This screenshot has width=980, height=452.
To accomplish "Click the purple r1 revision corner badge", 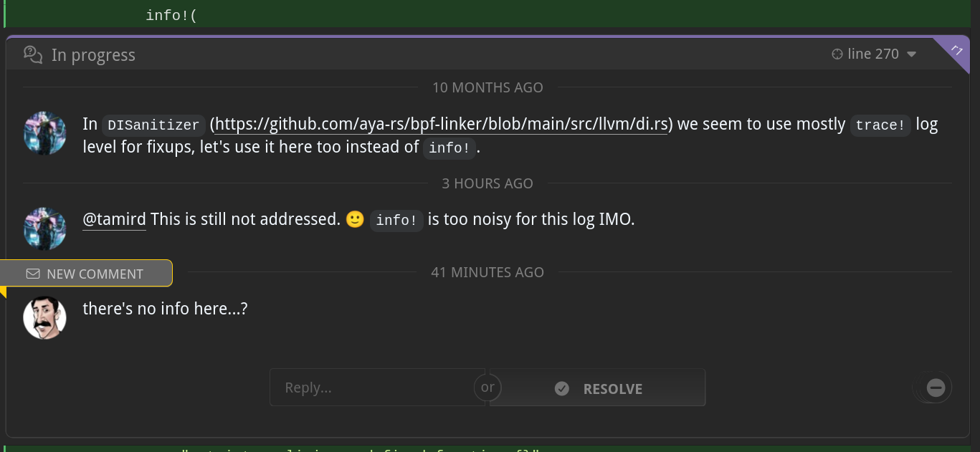I will click(955, 50).
